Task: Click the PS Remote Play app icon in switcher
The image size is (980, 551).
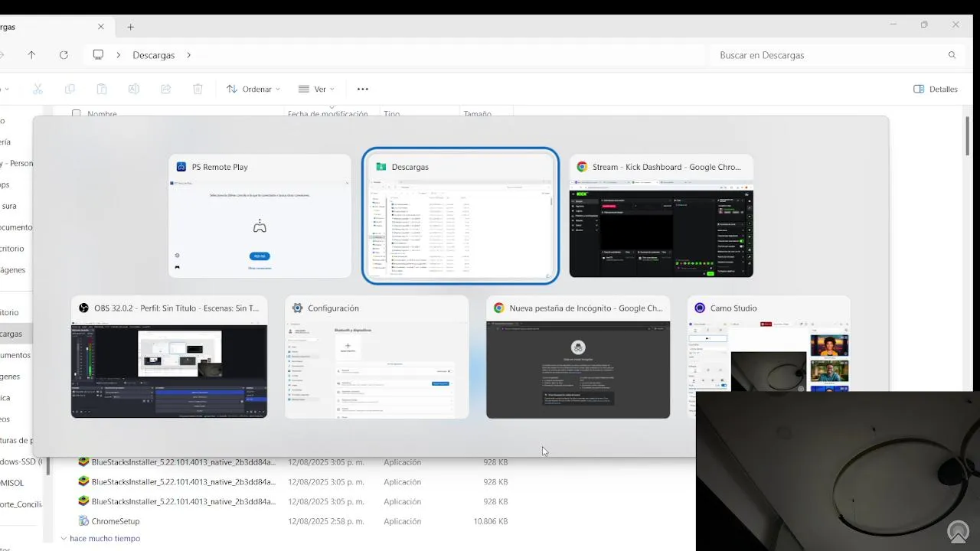Action: point(181,167)
